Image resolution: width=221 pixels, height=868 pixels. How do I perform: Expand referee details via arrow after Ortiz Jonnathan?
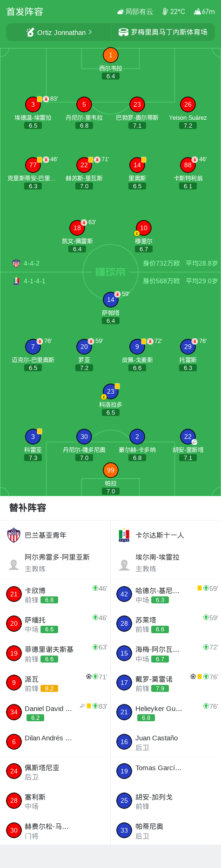(x=90, y=32)
